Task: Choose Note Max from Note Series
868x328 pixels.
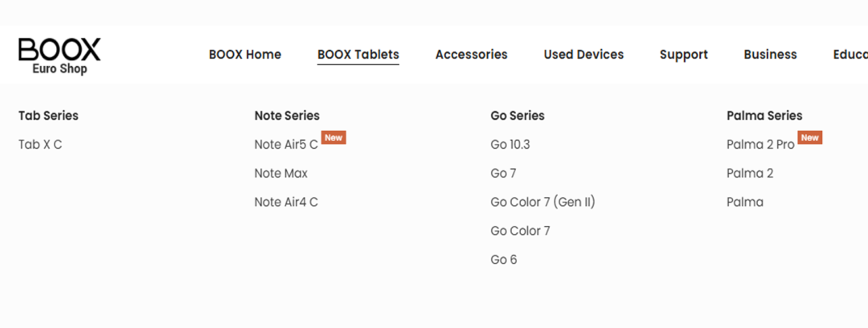Action: [x=281, y=174]
